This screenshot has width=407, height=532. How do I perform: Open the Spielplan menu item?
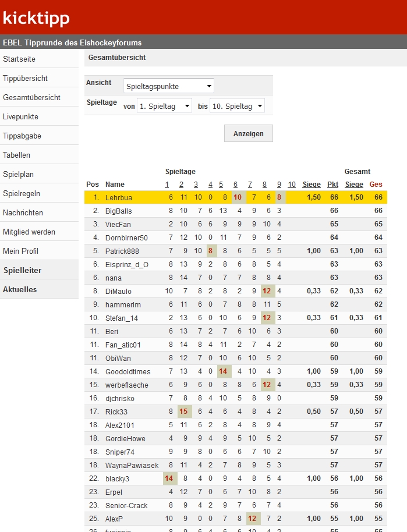pyautogui.click(x=19, y=174)
